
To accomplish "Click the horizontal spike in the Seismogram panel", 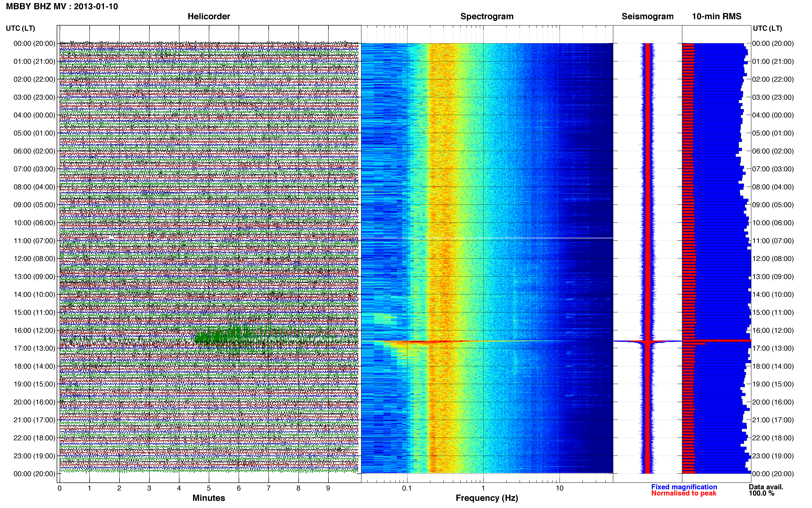I will [648, 341].
